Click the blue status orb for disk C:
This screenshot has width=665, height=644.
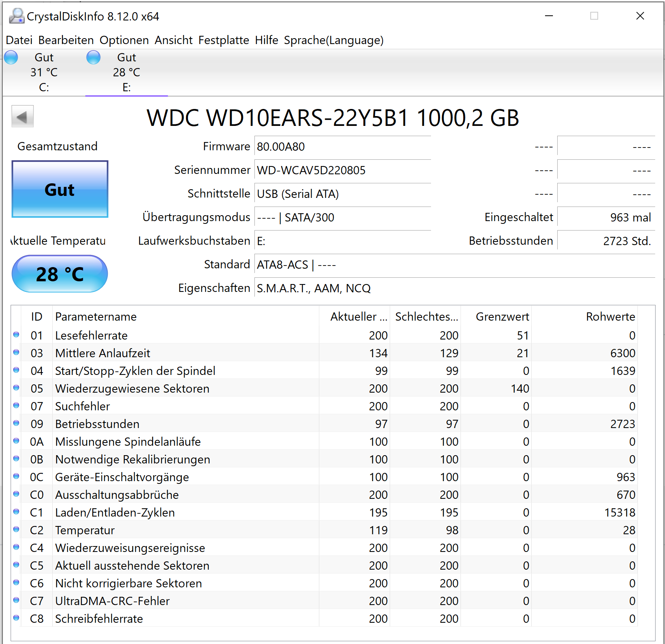pyautogui.click(x=11, y=57)
